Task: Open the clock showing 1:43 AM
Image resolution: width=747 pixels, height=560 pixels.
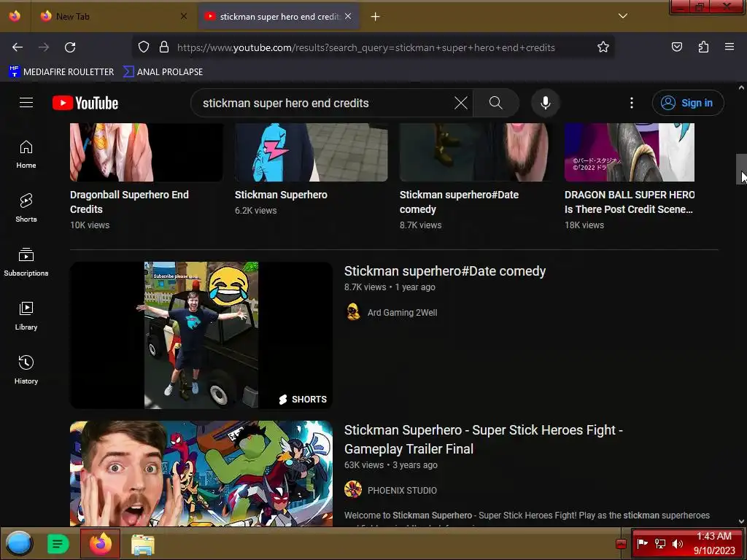Action: click(714, 543)
